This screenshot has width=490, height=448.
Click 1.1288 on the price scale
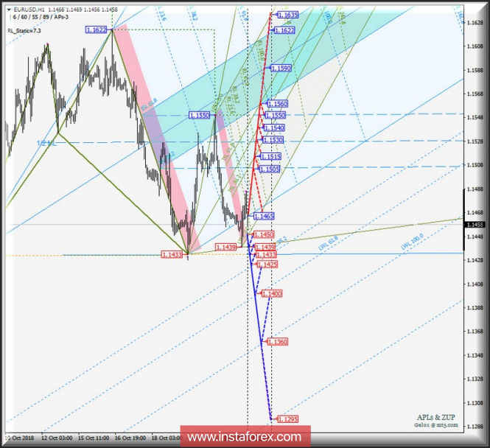pyautogui.click(x=475, y=427)
